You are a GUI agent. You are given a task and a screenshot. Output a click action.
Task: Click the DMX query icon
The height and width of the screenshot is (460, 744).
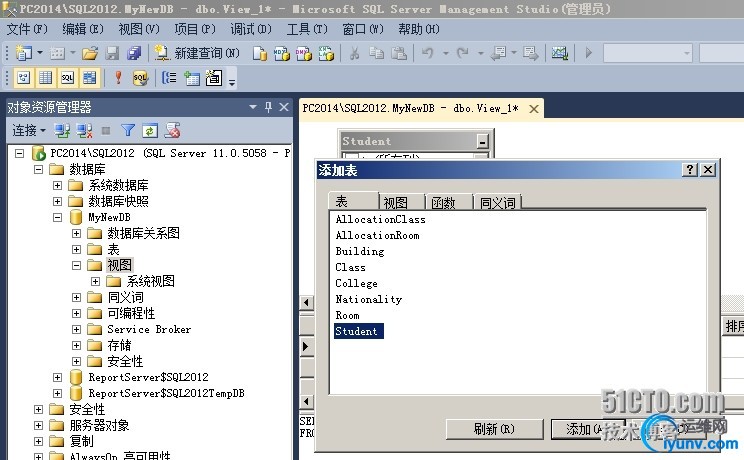304,53
